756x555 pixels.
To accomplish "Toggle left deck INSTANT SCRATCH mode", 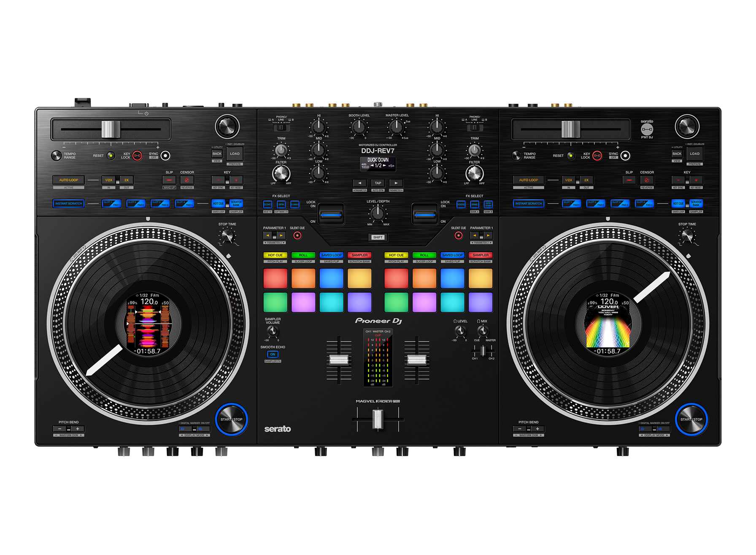I will point(69,204).
